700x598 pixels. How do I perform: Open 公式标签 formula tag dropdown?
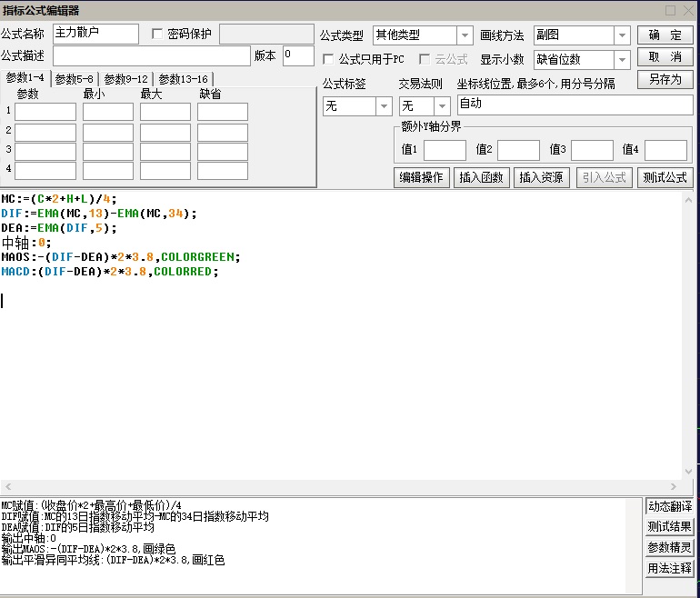(383, 106)
